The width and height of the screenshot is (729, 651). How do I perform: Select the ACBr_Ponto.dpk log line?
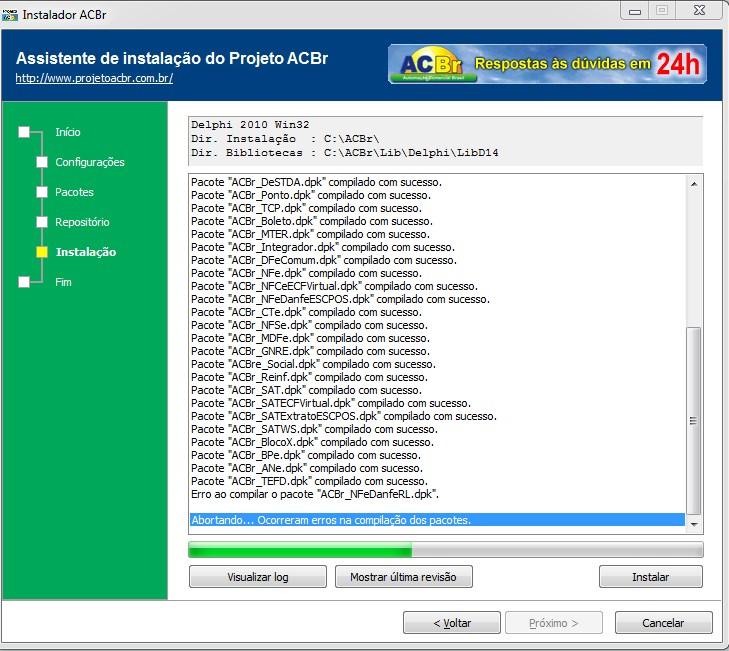coord(311,195)
